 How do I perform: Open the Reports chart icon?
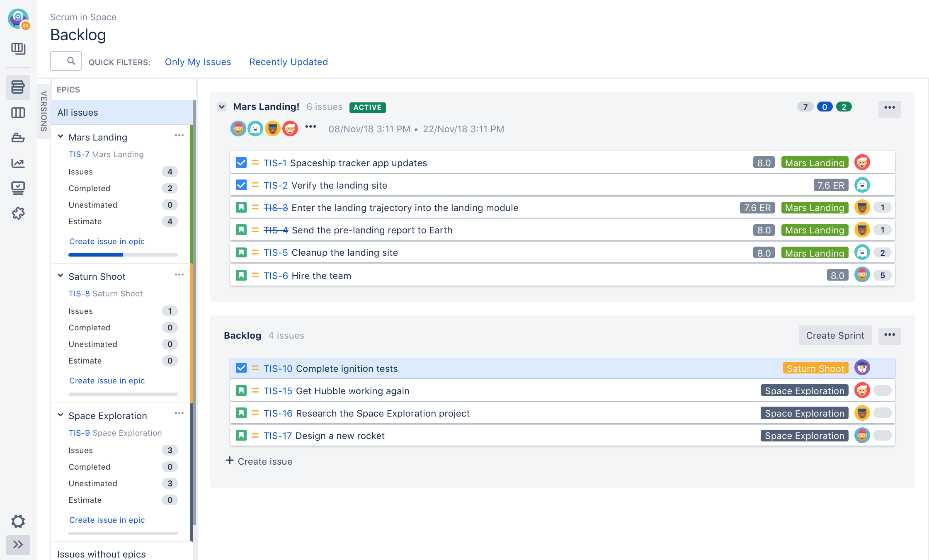pyautogui.click(x=18, y=163)
